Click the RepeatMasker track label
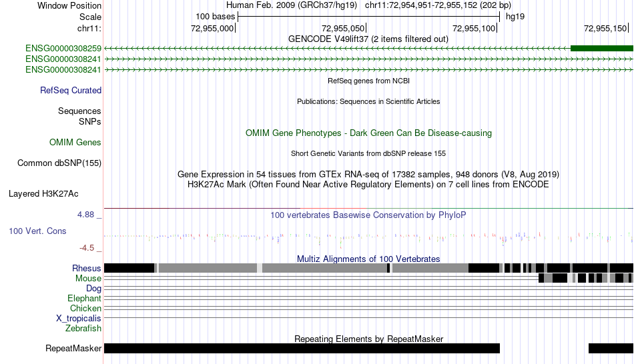The height and width of the screenshot is (364, 634). point(73,348)
